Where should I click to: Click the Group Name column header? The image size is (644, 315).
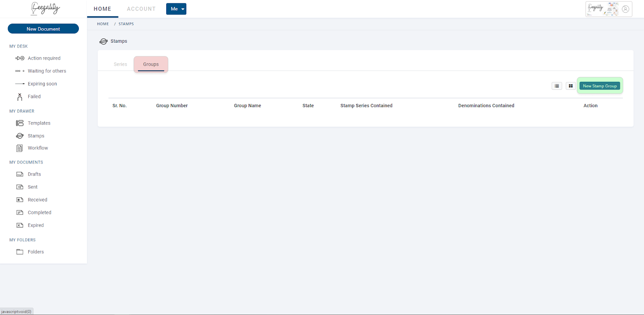(248, 106)
